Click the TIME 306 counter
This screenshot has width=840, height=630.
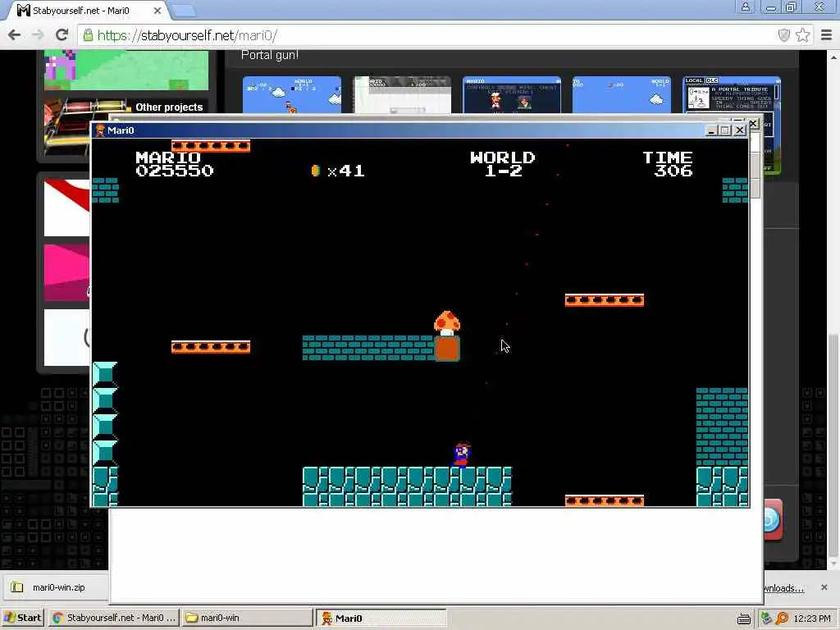pos(668,164)
